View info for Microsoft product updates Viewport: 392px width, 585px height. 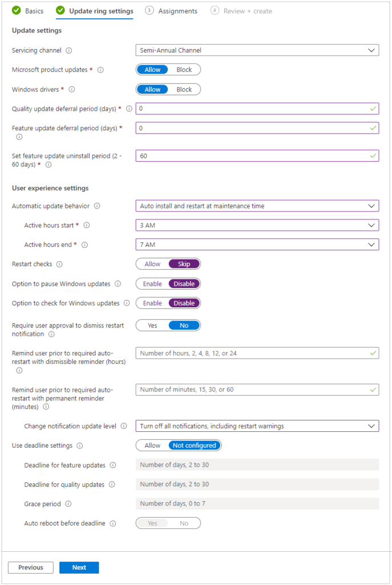100,69
